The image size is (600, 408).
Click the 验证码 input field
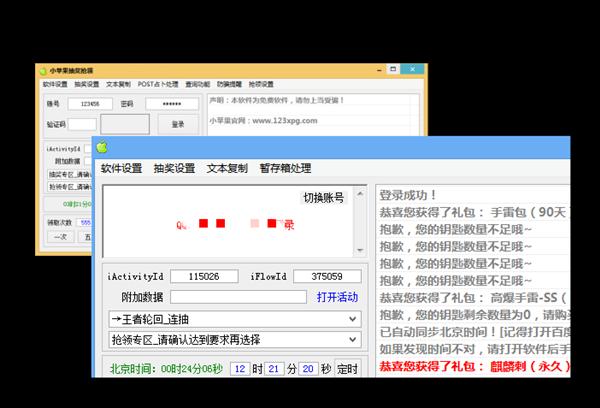pyautogui.click(x=82, y=124)
